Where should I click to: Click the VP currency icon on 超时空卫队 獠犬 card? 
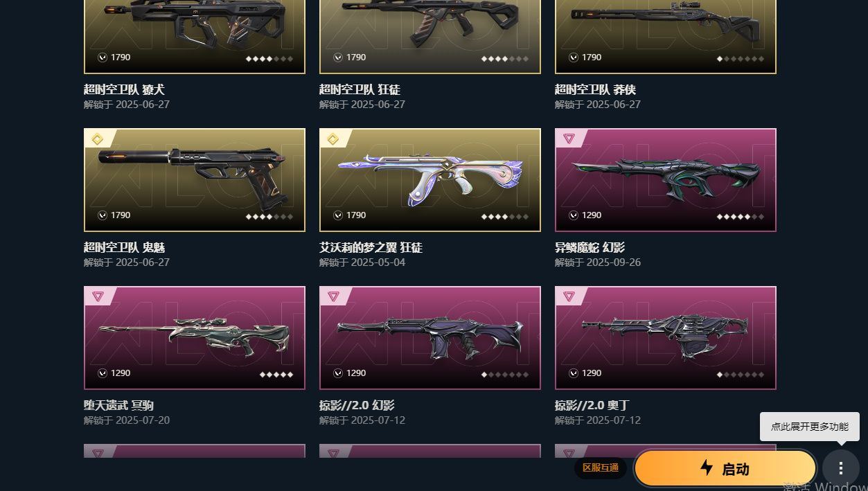(103, 57)
